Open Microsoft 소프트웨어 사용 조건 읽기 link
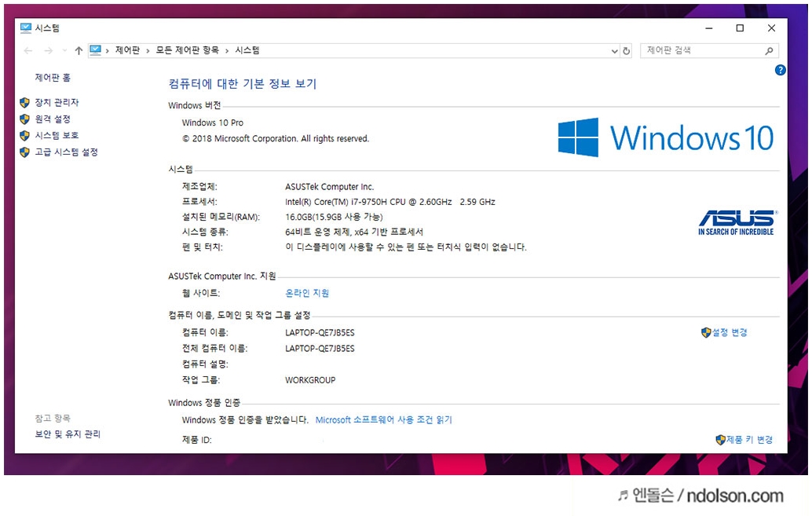 pyautogui.click(x=384, y=420)
